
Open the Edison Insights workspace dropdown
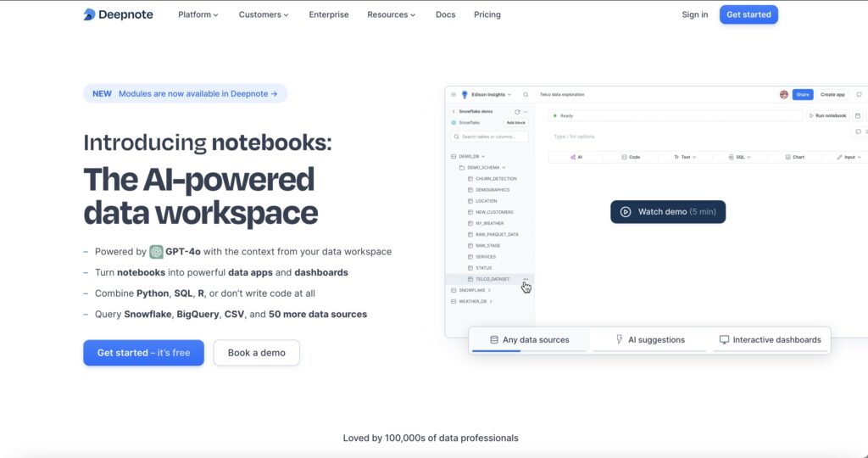pyautogui.click(x=487, y=95)
